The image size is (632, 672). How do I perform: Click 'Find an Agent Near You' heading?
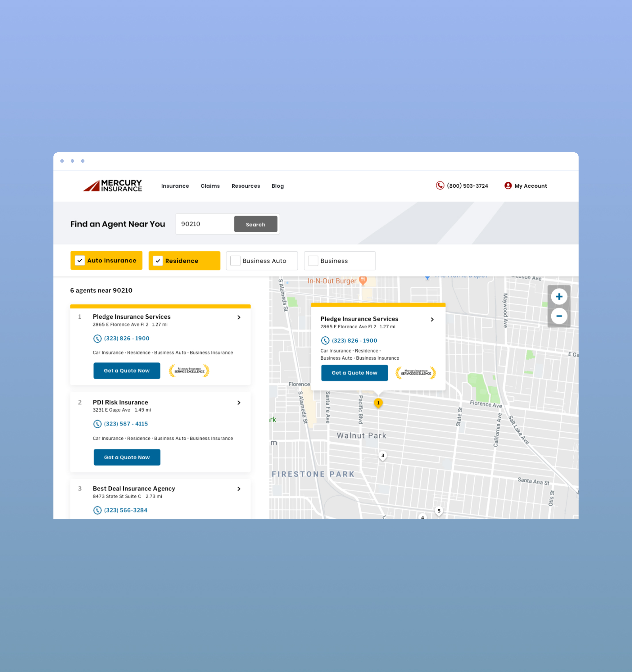[x=117, y=224]
